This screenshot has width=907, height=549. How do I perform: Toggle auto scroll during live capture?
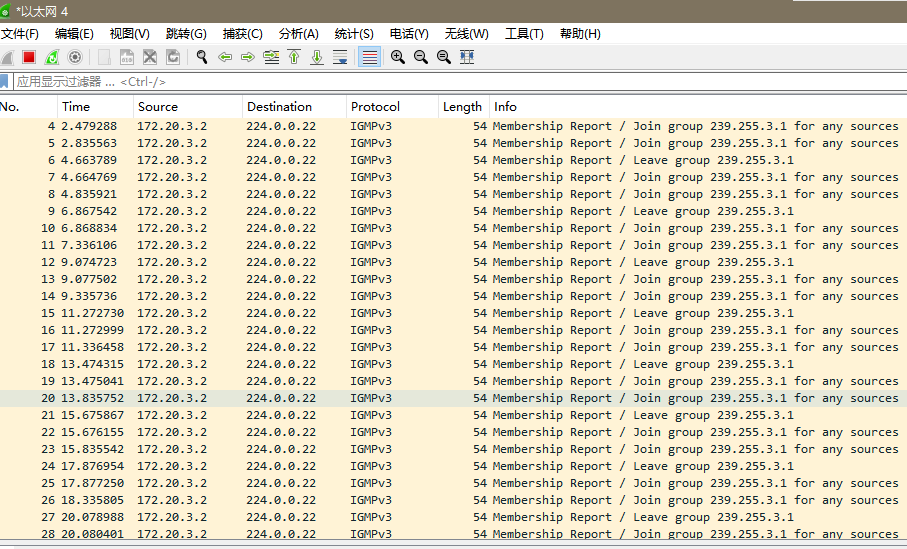coord(340,57)
